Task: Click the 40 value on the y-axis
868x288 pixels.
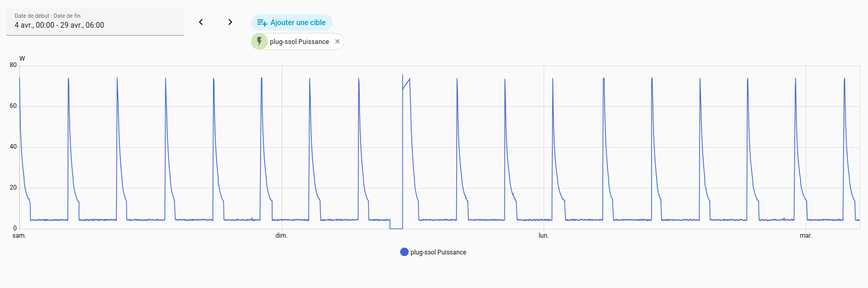Action: point(13,147)
